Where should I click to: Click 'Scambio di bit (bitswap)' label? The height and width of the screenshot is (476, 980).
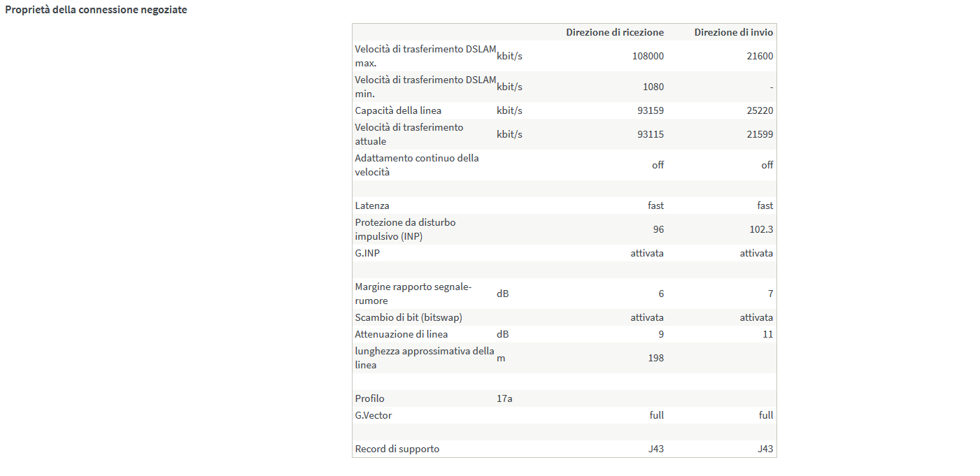tap(409, 317)
